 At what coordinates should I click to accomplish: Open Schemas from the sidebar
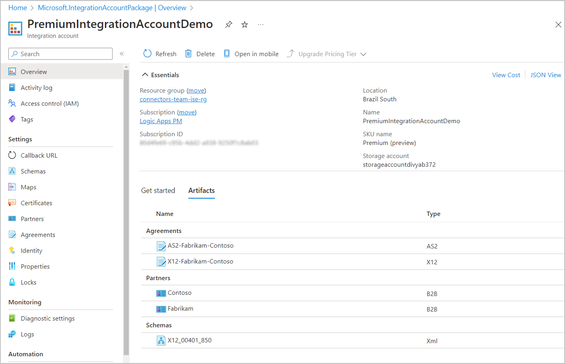coord(33,171)
